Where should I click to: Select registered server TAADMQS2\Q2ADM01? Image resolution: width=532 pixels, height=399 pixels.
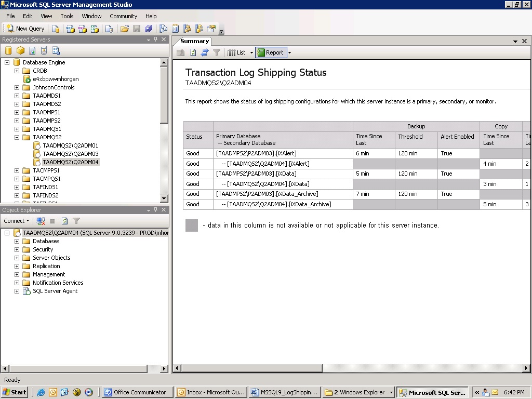pyautogui.click(x=70, y=145)
